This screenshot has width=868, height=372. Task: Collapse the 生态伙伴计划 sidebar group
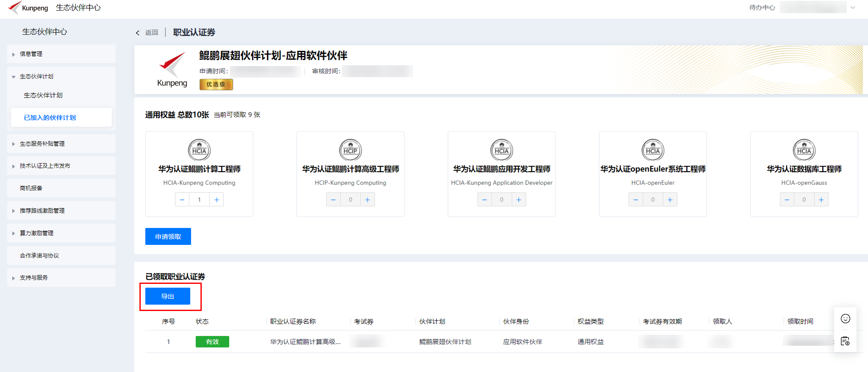61,76
